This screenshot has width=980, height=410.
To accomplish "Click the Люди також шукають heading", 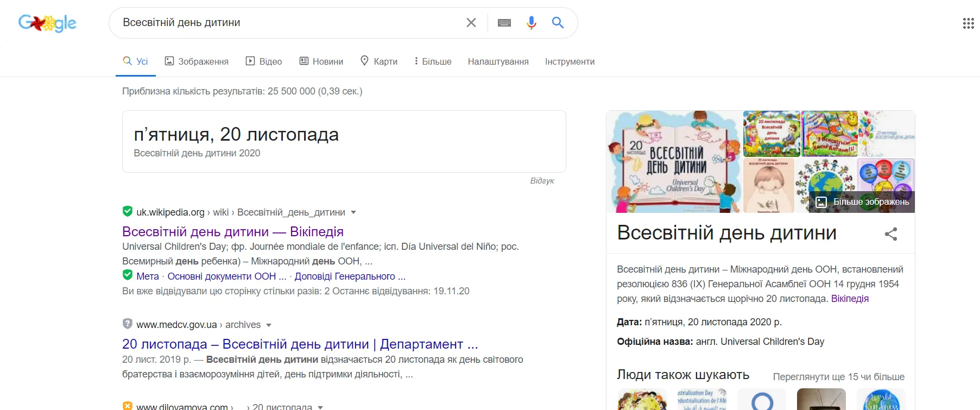I will [x=683, y=375].
